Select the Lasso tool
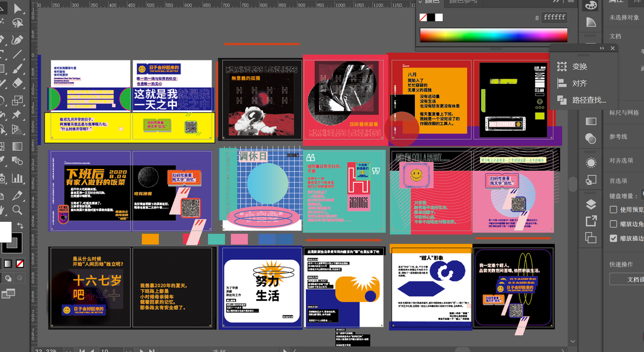The height and width of the screenshot is (352, 644). 18,23
